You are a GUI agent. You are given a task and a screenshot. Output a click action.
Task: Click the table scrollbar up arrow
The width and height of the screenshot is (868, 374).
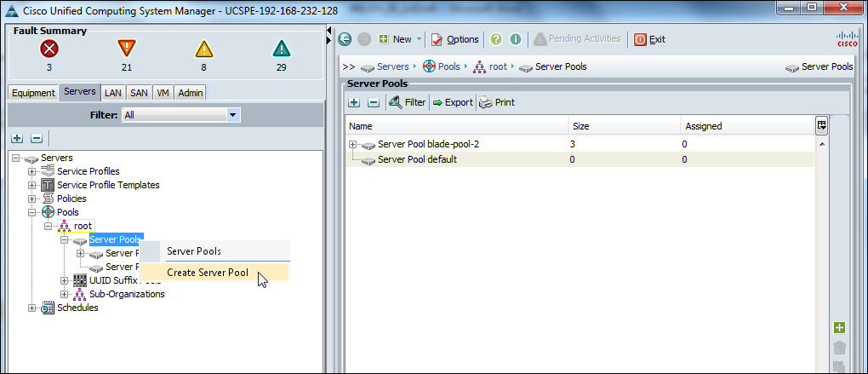[x=822, y=144]
